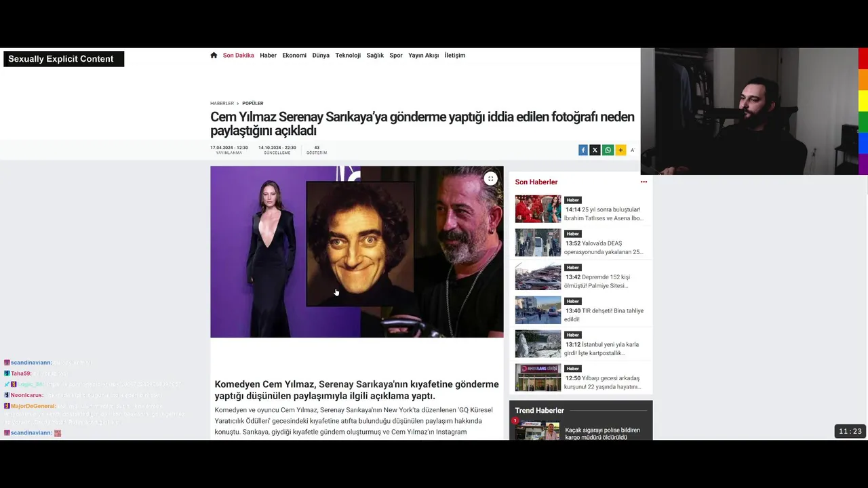Click the HABERLER breadcrumb link
This screenshot has width=868, height=488.
pyautogui.click(x=222, y=103)
